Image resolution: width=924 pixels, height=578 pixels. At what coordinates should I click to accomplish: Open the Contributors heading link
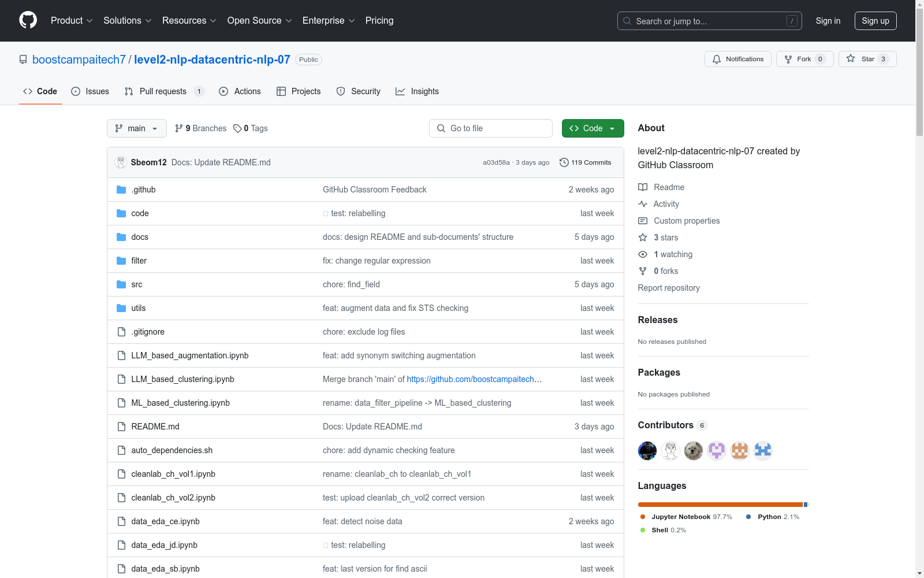(x=673, y=425)
